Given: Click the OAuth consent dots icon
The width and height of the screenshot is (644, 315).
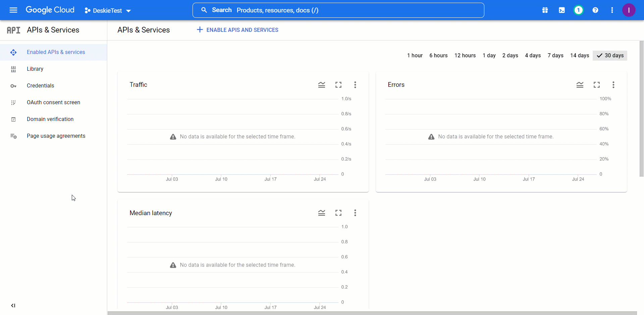Looking at the screenshot, I should point(13,103).
